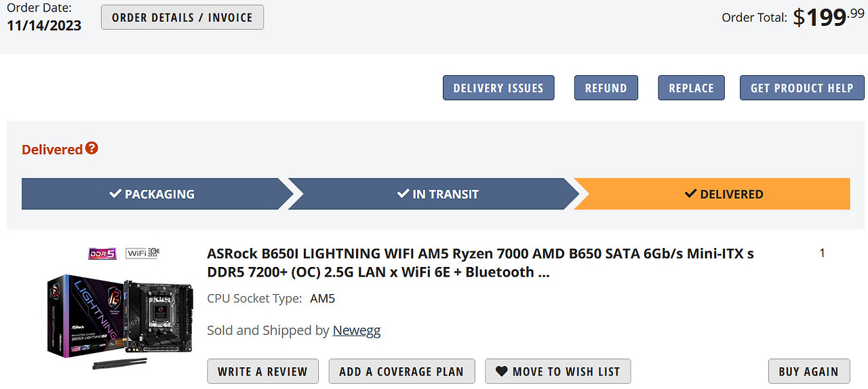Select the orange Delivered progress step
The height and width of the screenshot is (389, 868).
tap(712, 194)
